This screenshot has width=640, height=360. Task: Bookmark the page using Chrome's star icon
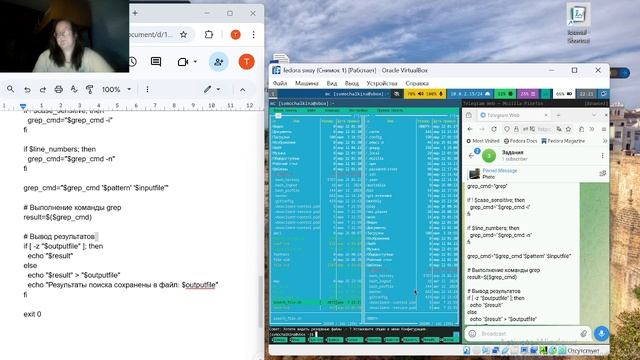(184, 35)
